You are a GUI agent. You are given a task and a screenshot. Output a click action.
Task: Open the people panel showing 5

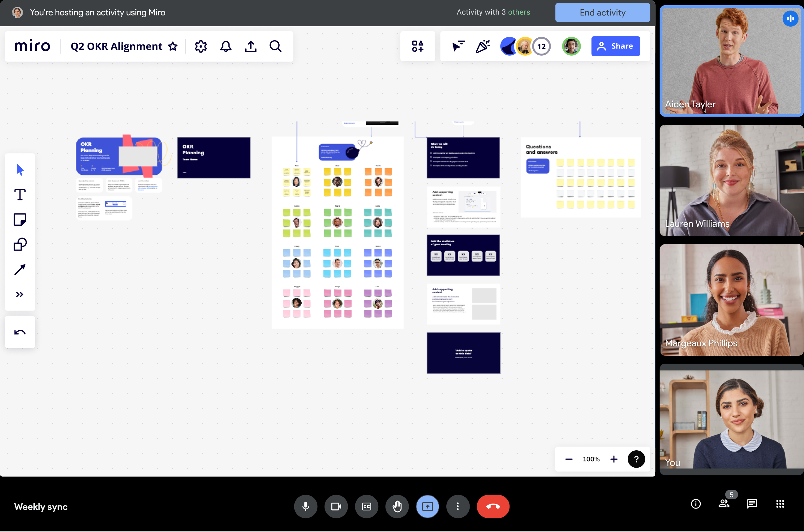(x=724, y=504)
